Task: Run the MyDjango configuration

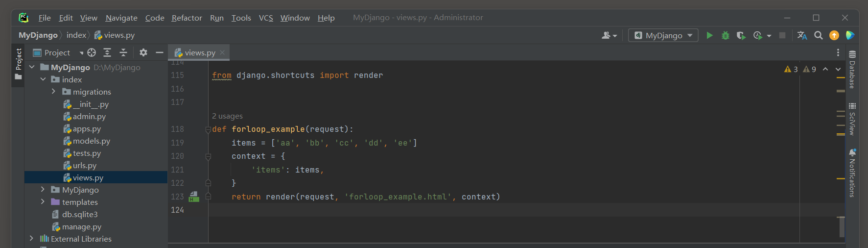Action: (x=709, y=35)
